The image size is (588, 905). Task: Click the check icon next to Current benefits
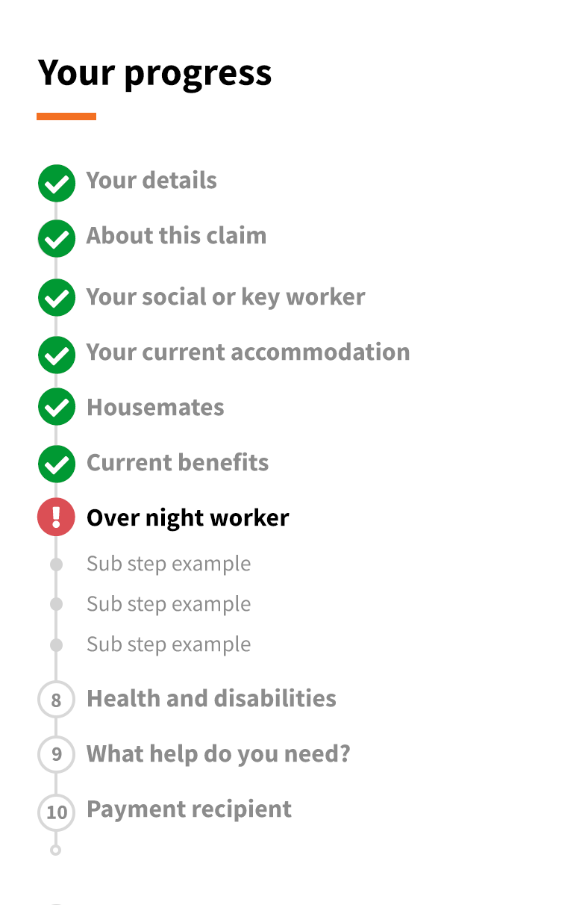tap(56, 464)
